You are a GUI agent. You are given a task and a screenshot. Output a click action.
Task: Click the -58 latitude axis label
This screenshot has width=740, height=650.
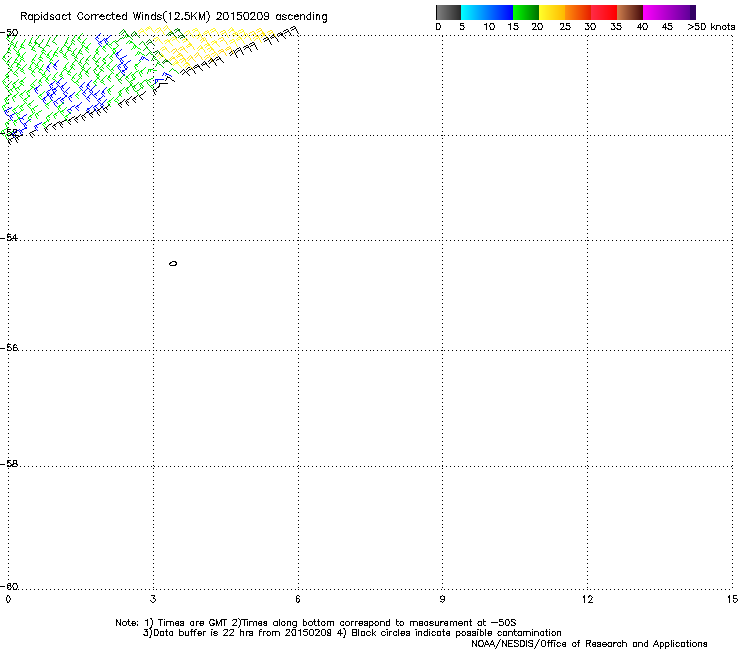[x=9, y=463]
